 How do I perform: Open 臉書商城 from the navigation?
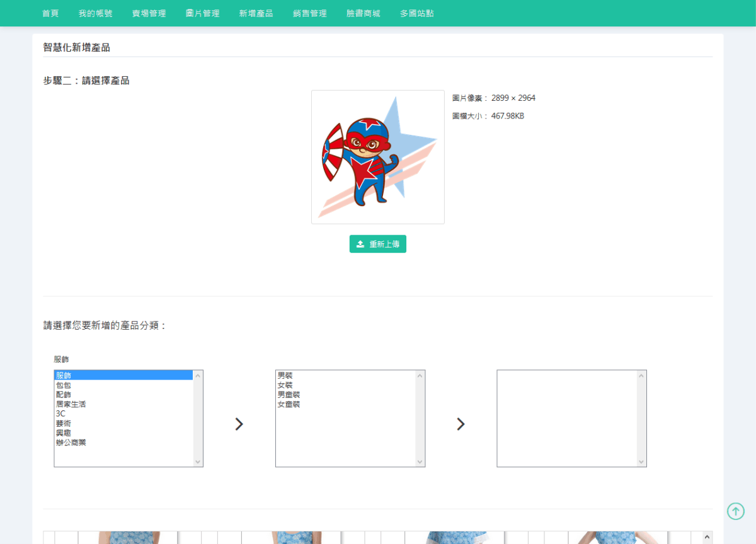point(363,13)
